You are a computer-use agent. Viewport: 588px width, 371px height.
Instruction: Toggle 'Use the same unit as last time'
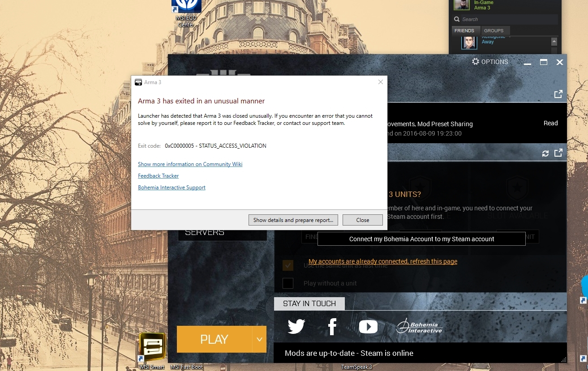pos(288,265)
